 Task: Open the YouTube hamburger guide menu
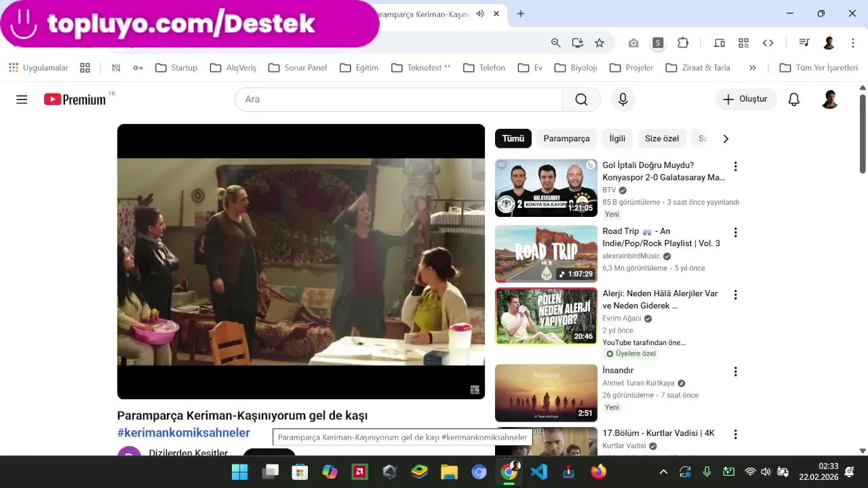pos(22,100)
